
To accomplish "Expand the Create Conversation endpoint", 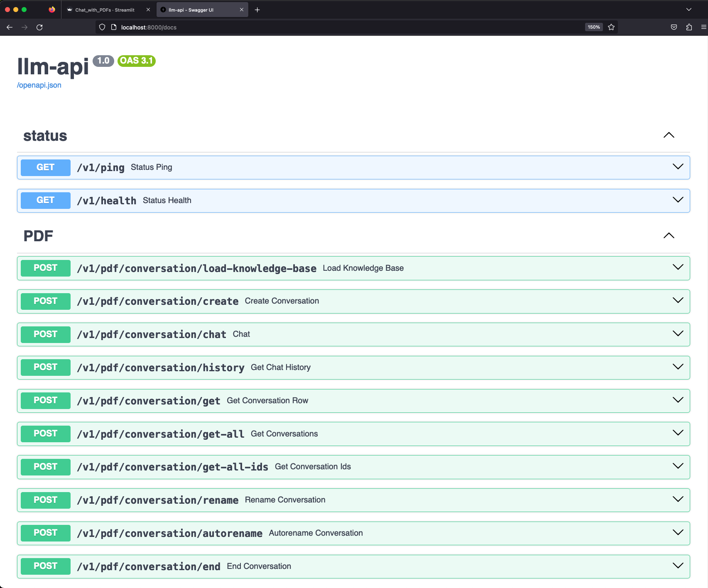I will tap(678, 301).
